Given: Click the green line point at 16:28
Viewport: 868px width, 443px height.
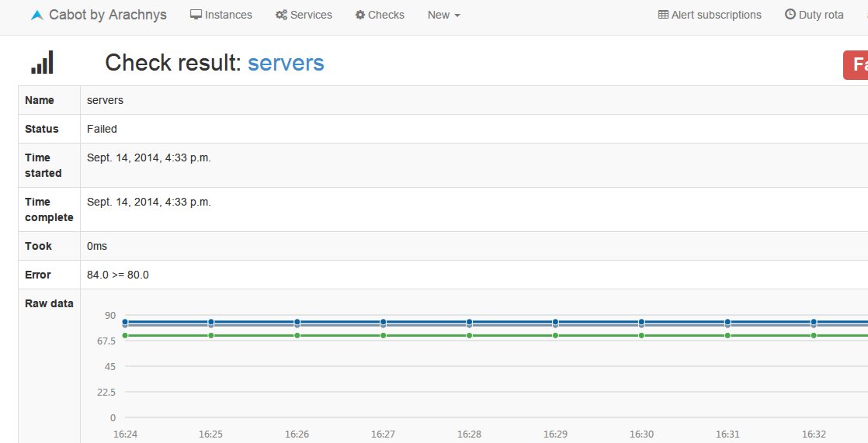Looking at the screenshot, I should (469, 335).
